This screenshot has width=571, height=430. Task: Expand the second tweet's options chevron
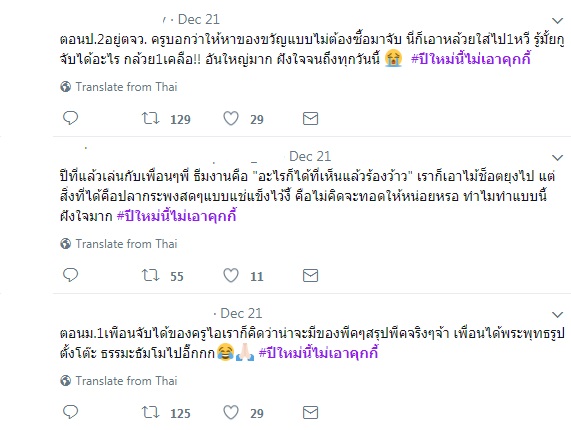pos(558,158)
